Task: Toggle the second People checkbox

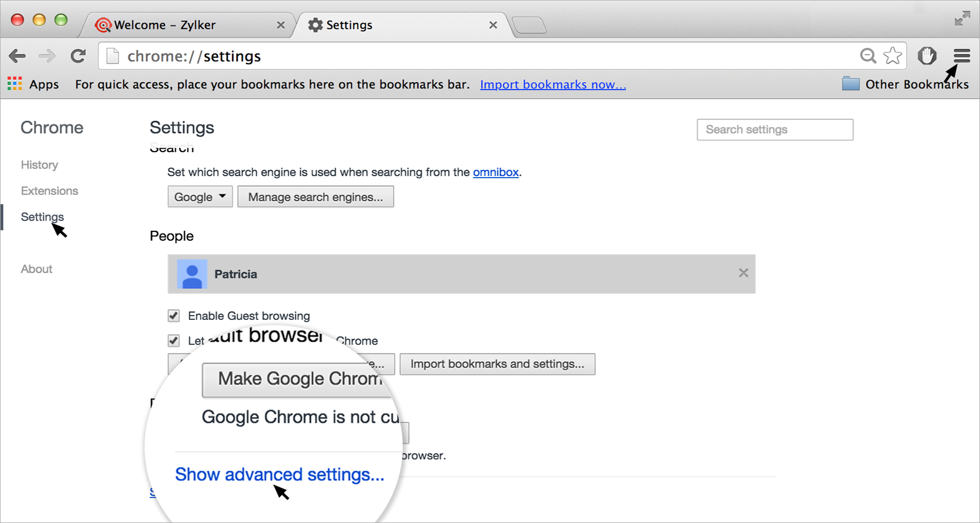Action: point(174,341)
